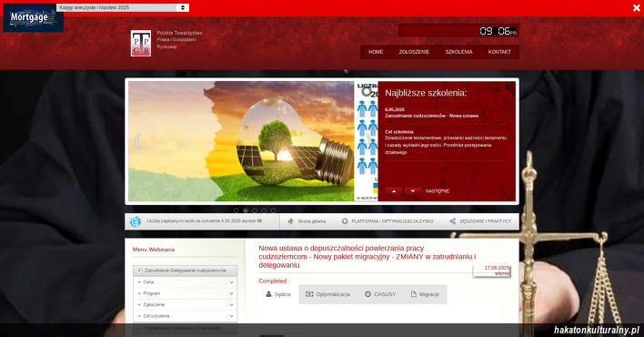This screenshot has width=644, height=337.
Task: Close the top red banner with X
Action: [636, 7]
